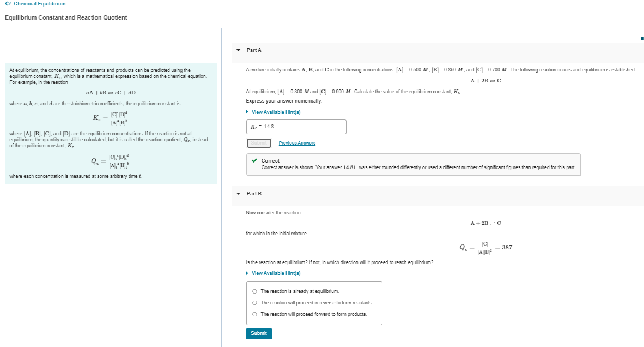Screen dimensions: 644x347
Task: Select "The reaction is already at equilibrium."
Action: 254,291
